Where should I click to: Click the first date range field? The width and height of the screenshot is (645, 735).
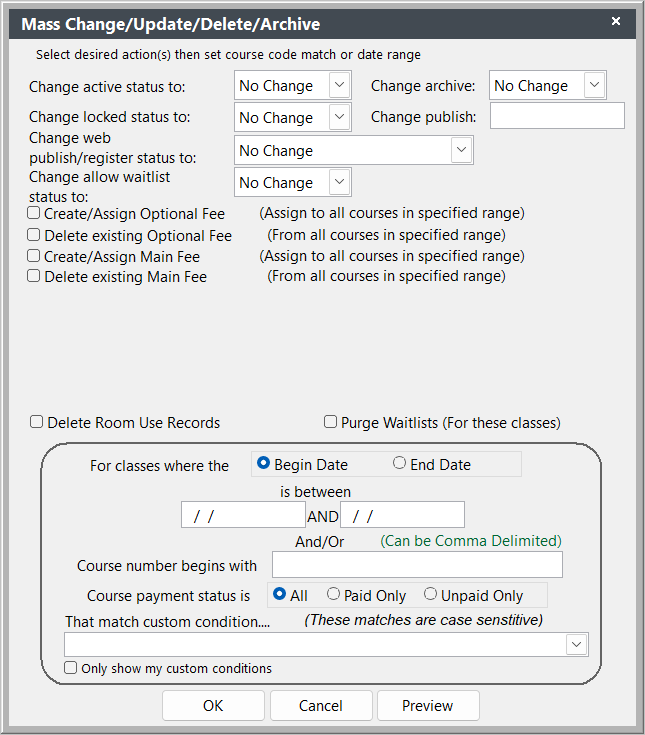pos(243,515)
